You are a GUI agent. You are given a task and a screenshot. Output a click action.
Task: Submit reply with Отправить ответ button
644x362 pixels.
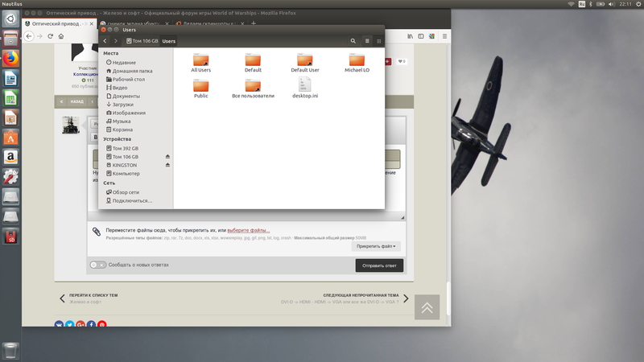[x=379, y=265]
